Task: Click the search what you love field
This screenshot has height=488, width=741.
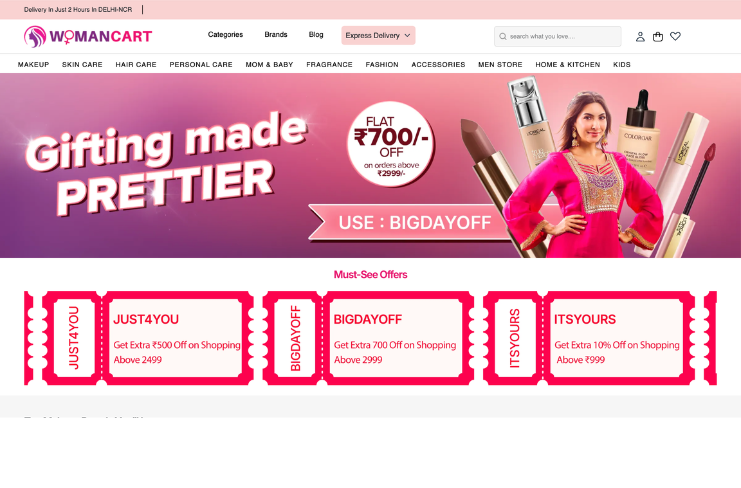Action: [x=558, y=36]
